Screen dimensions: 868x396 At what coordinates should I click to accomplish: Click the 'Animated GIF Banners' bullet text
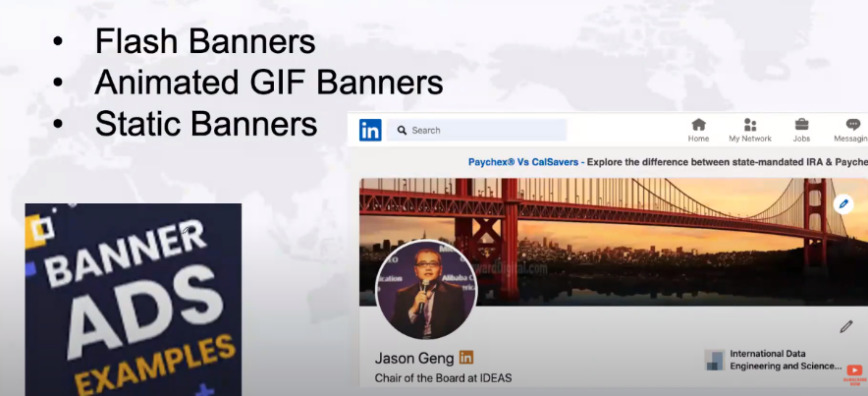269,83
